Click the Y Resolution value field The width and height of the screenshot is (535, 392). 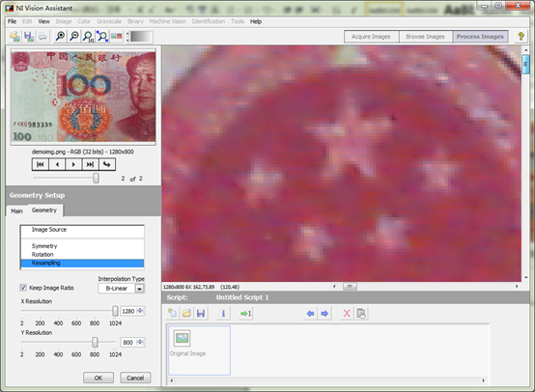(x=128, y=342)
